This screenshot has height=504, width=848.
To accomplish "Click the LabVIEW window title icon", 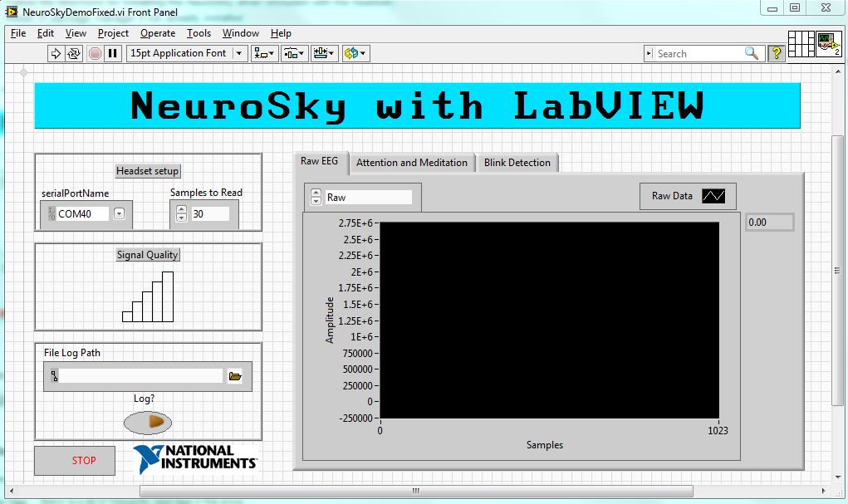I will (12, 12).
